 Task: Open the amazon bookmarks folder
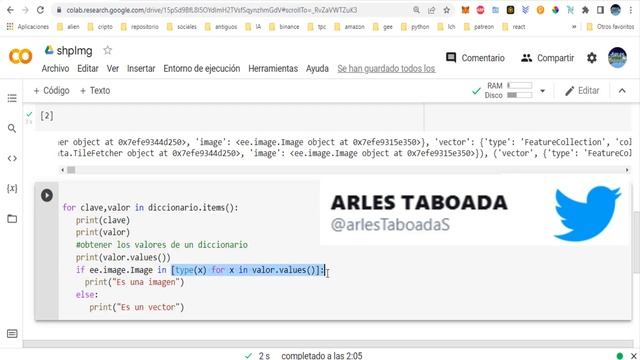[x=349, y=27]
